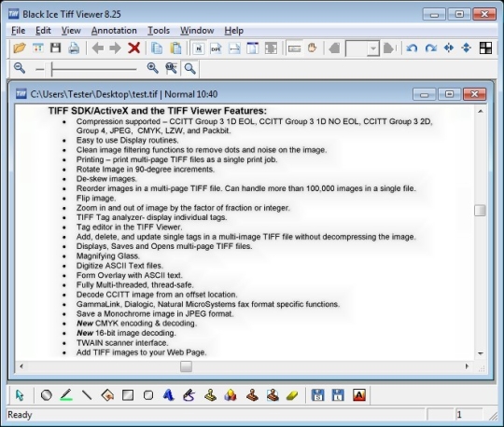The width and height of the screenshot is (504, 427).
Task: Toggle the fit-to-width view mode
Action: tap(234, 48)
